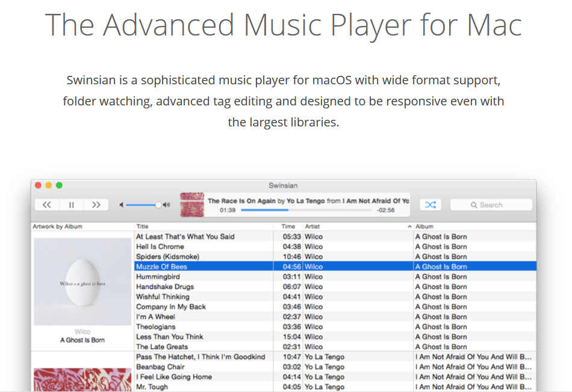
Task: Click album cell in the Mr. Tough row
Action: (x=473, y=387)
